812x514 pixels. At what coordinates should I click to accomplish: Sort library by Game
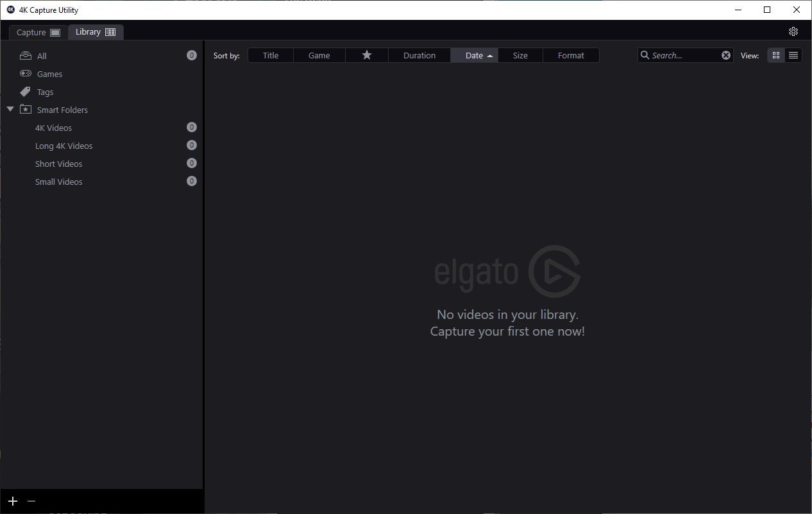click(319, 55)
